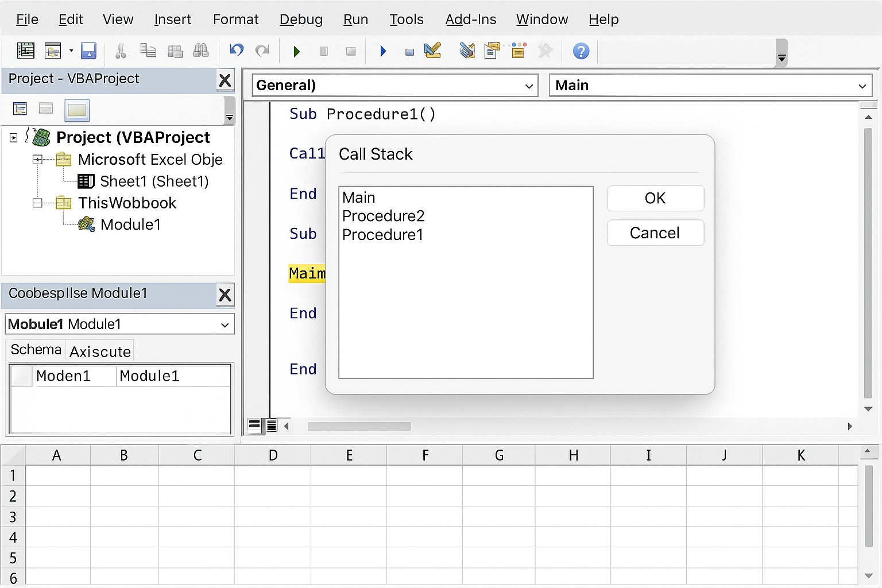
Task: Select Sheet1 (Sheet1) in project tree
Action: point(154,181)
